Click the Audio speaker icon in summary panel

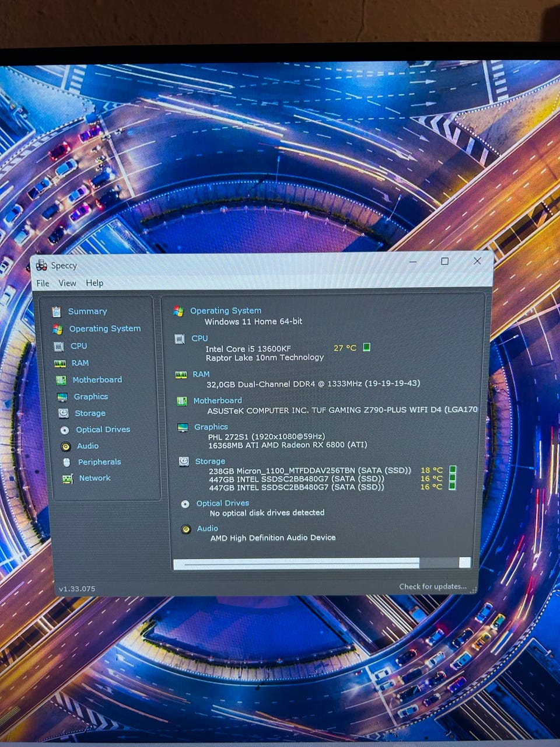click(x=186, y=530)
